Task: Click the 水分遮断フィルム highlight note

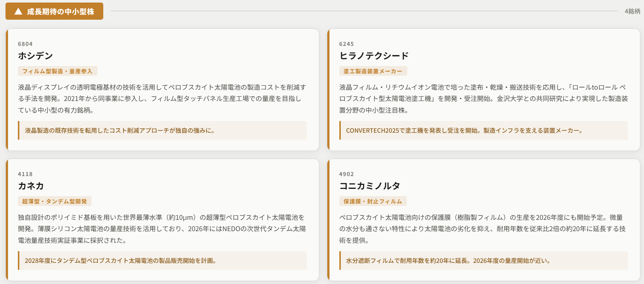Action: pyautogui.click(x=448, y=261)
